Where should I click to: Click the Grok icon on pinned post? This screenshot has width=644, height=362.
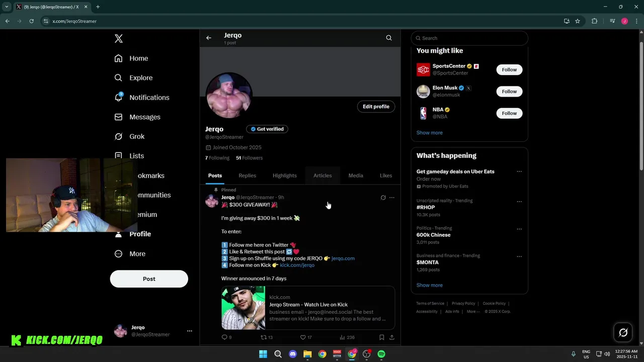point(383,198)
